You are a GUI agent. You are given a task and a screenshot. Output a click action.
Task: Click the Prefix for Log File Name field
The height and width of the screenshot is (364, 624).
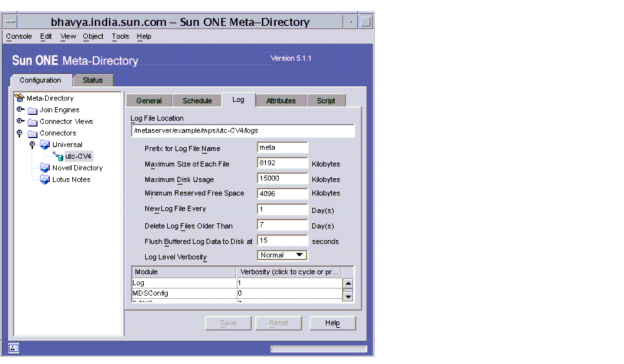tap(283, 147)
